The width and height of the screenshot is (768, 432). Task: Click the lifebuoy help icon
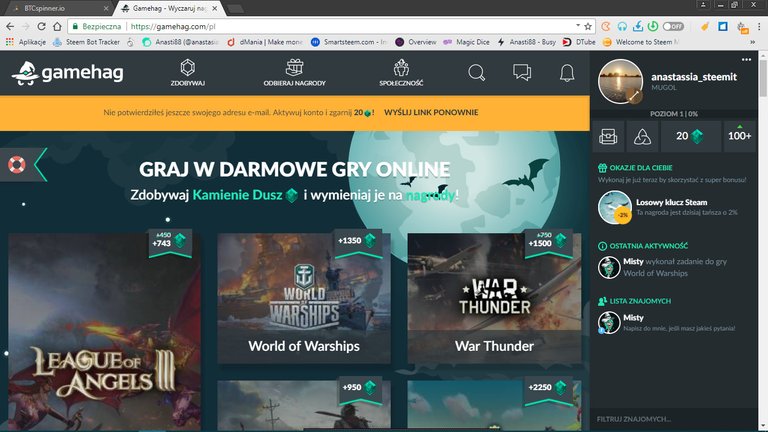click(16, 165)
